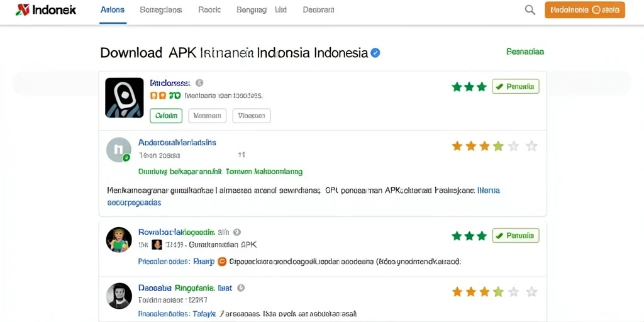Click gray info icon beside Daoosba name

click(x=241, y=288)
